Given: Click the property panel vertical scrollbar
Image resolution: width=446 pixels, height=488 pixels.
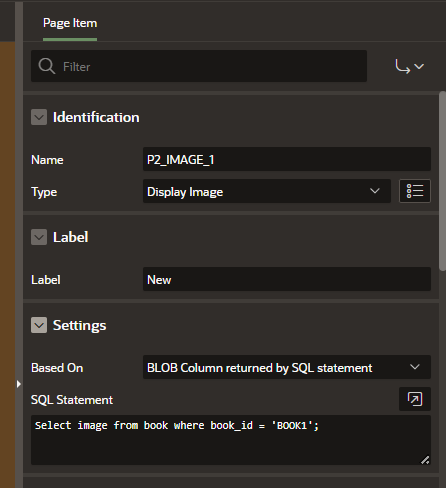Looking at the screenshot, I should point(442,181).
